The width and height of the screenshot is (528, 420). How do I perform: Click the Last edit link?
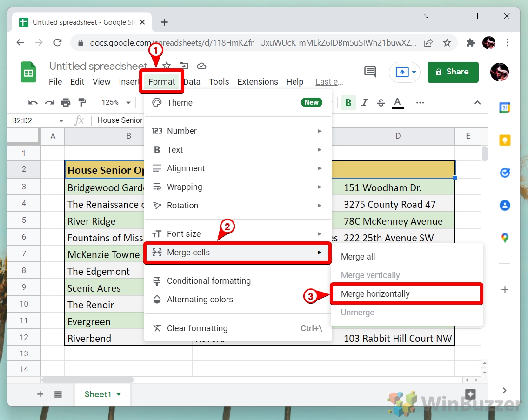click(329, 82)
